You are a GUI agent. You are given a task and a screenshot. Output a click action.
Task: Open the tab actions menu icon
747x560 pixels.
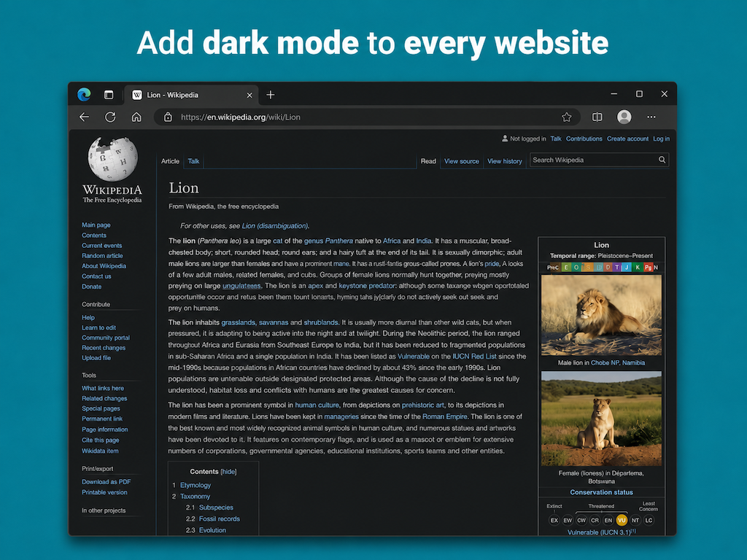[x=109, y=95]
